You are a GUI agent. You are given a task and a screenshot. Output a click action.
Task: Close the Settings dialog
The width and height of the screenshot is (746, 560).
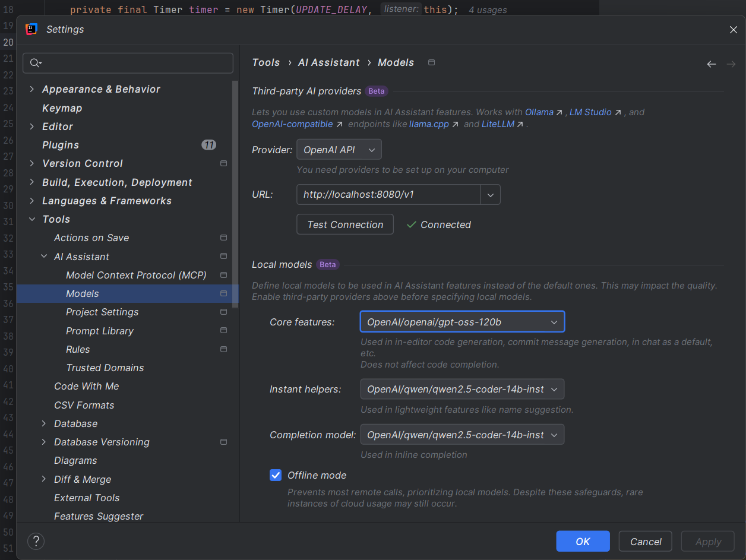coord(734,30)
